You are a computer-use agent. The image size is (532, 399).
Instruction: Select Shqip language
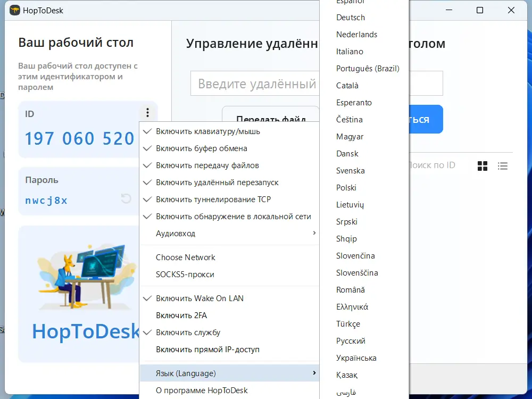(364, 238)
